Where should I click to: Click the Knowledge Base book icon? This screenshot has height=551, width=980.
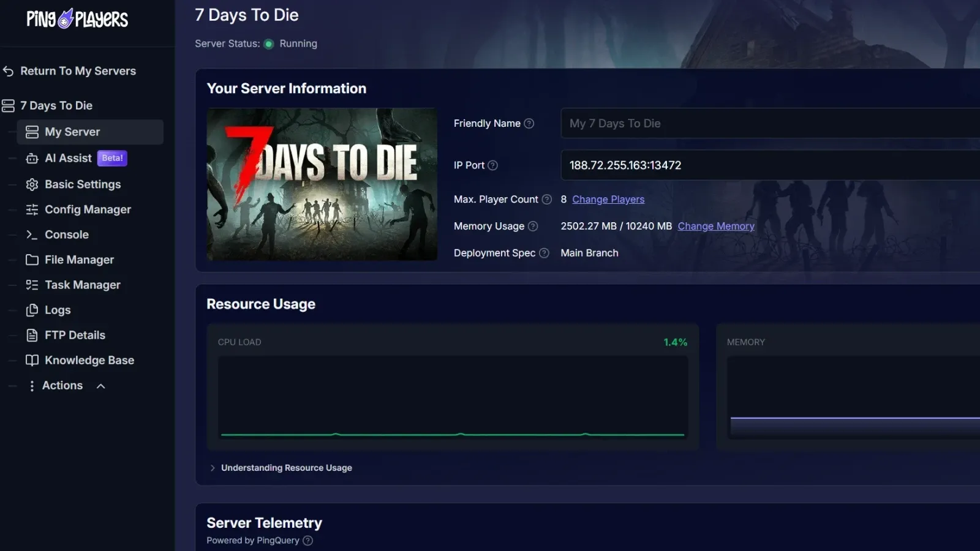pos(32,360)
